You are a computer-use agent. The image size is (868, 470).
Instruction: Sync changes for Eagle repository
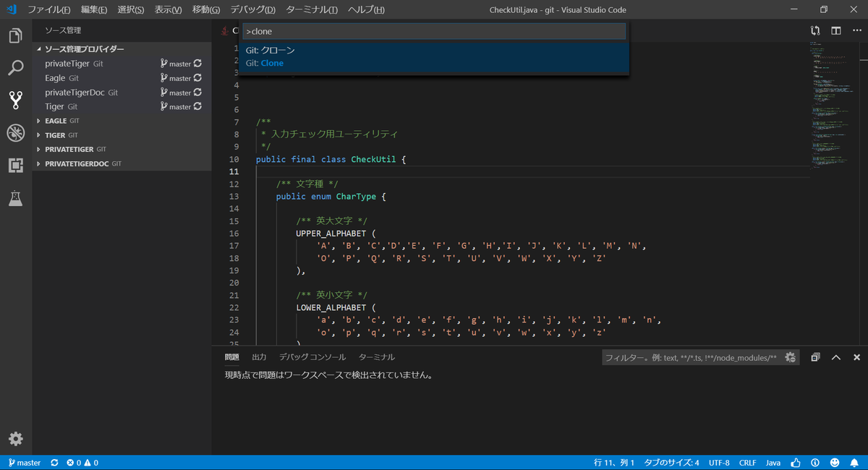(x=197, y=78)
